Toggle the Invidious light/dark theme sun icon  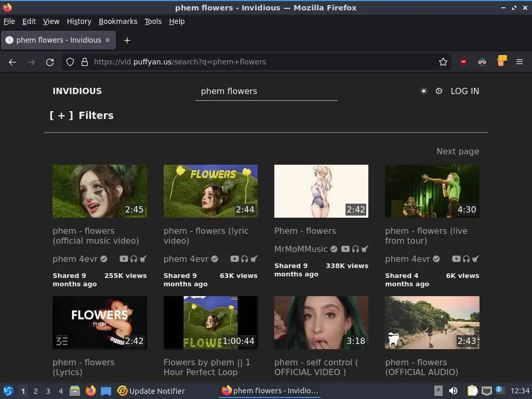pyautogui.click(x=424, y=91)
